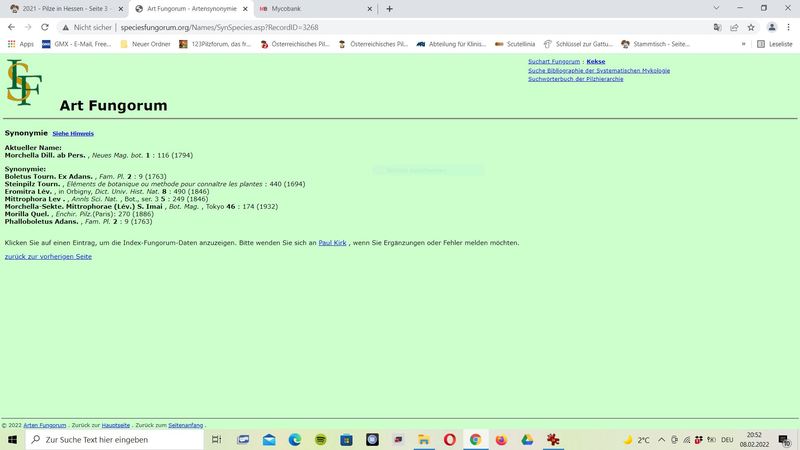Open the Scutellinia bookmark
800x450 pixels.
point(515,44)
